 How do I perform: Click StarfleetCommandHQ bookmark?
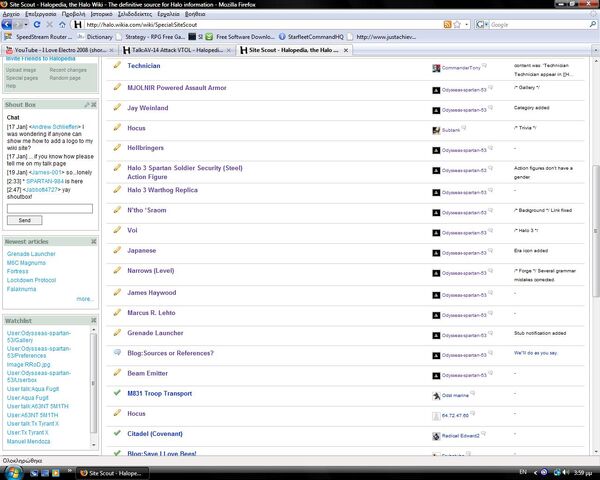(311, 37)
